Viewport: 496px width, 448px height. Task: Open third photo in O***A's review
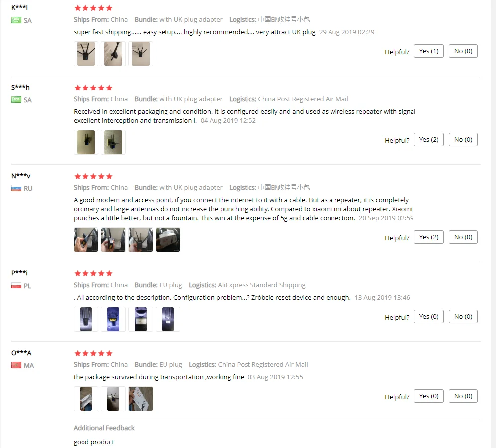(x=141, y=399)
